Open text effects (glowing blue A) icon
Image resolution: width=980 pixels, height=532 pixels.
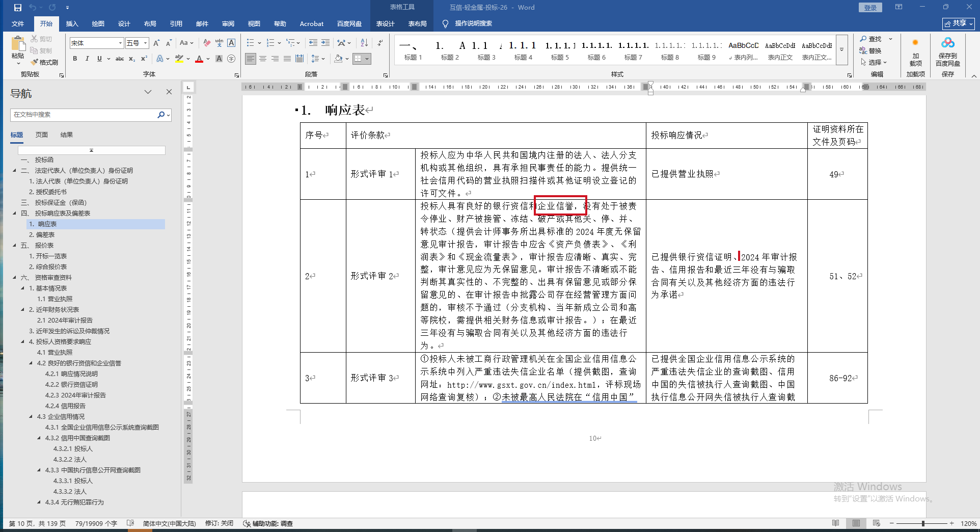160,59
